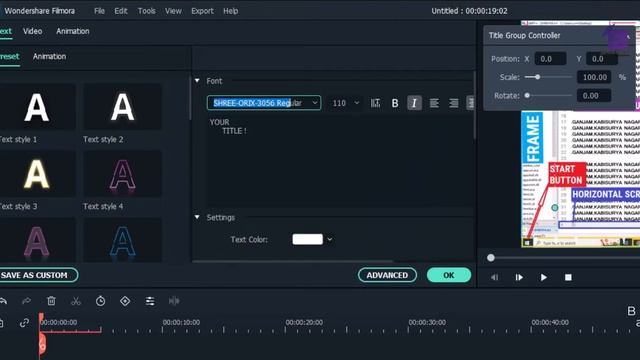This screenshot has width=640, height=360.
Task: Open the adjust sliders edit tool
Action: 150,301
